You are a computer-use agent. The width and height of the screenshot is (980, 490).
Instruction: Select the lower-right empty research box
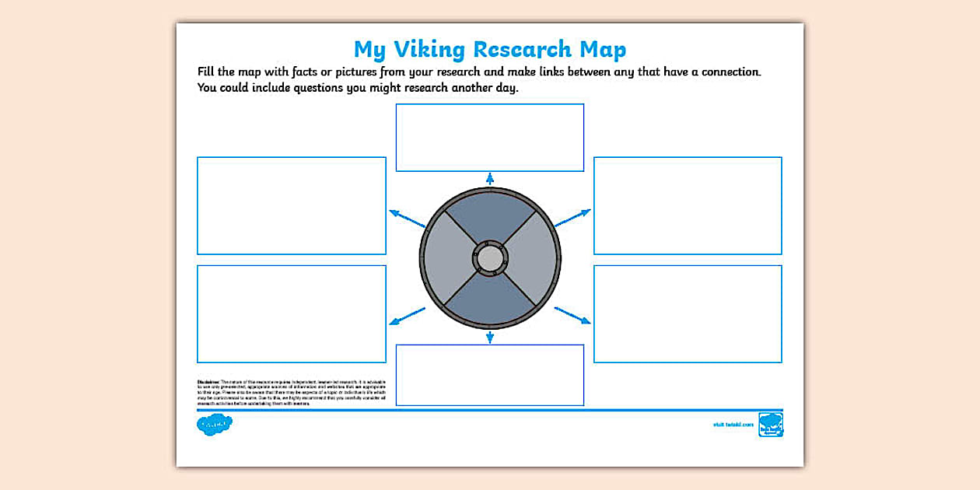point(688,313)
